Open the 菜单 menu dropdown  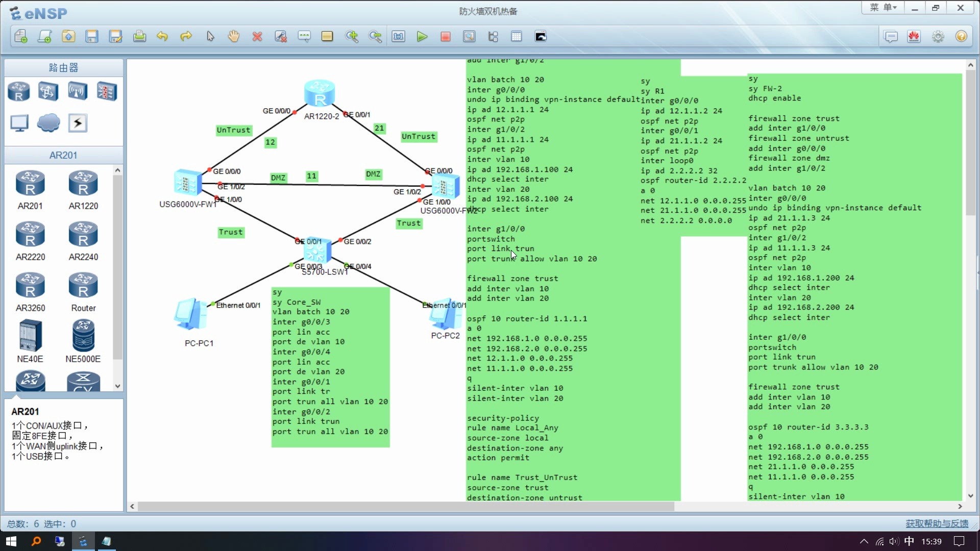point(884,8)
